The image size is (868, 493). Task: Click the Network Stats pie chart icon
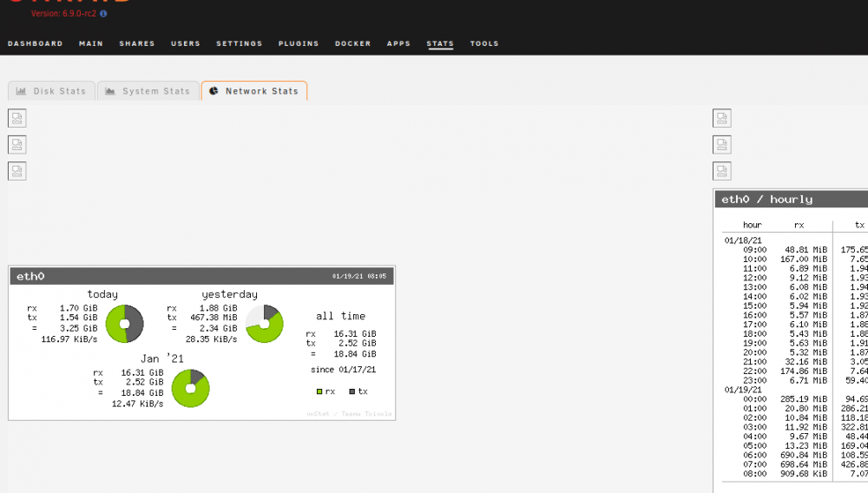click(x=214, y=91)
